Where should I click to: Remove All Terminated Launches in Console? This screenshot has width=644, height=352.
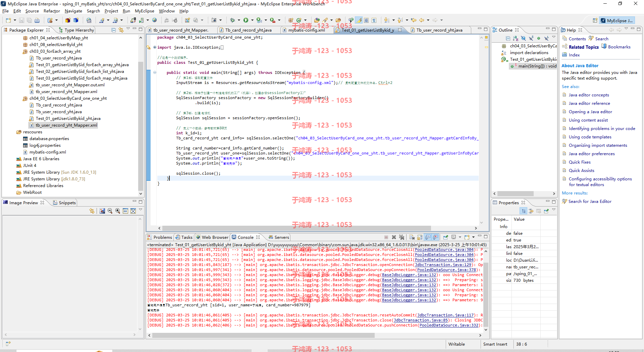coord(402,237)
